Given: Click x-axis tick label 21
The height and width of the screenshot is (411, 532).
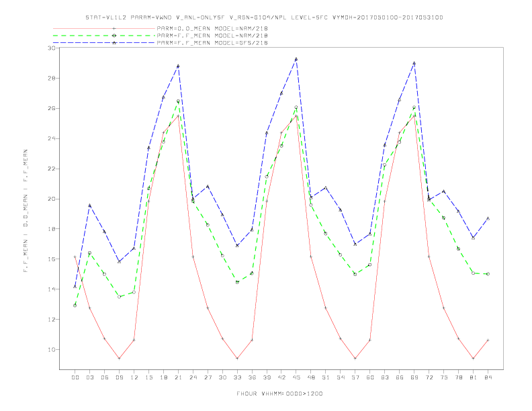Looking at the screenshot, I should 178,377.
